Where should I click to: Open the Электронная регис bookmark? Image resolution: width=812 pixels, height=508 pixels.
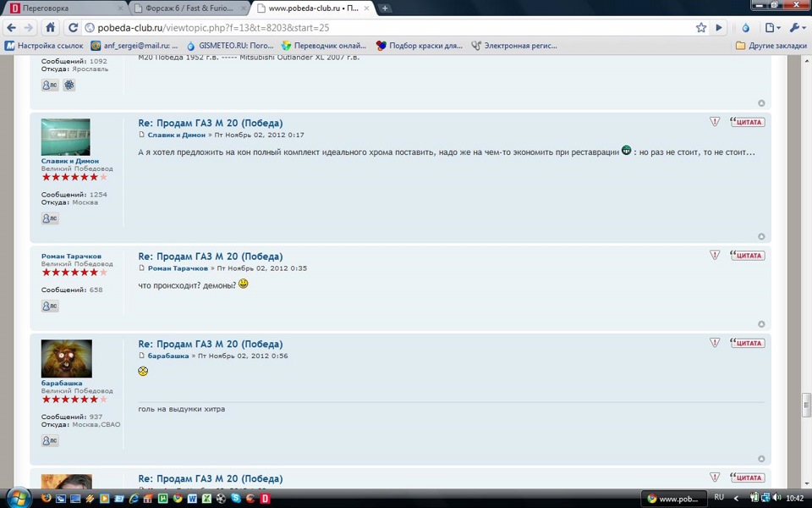click(514, 46)
